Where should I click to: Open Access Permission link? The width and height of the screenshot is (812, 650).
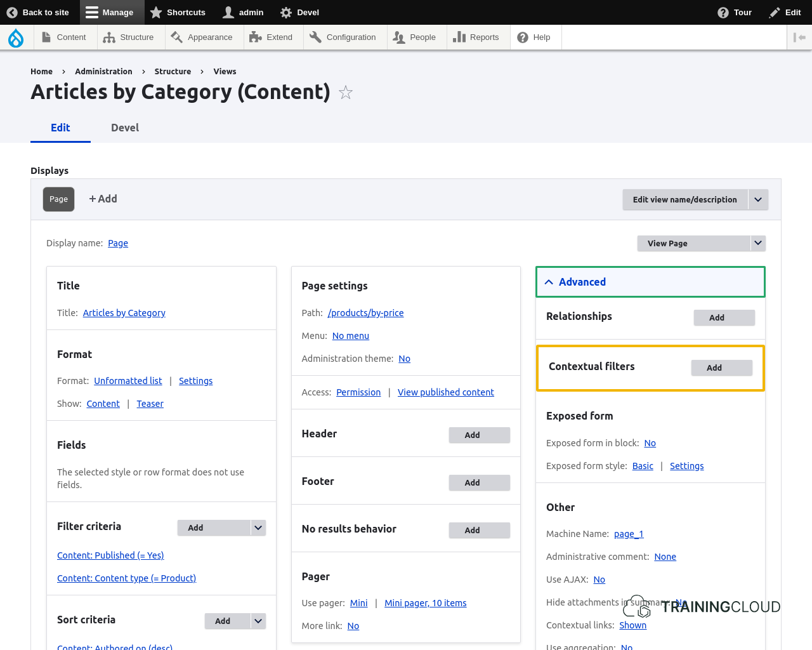coord(358,392)
